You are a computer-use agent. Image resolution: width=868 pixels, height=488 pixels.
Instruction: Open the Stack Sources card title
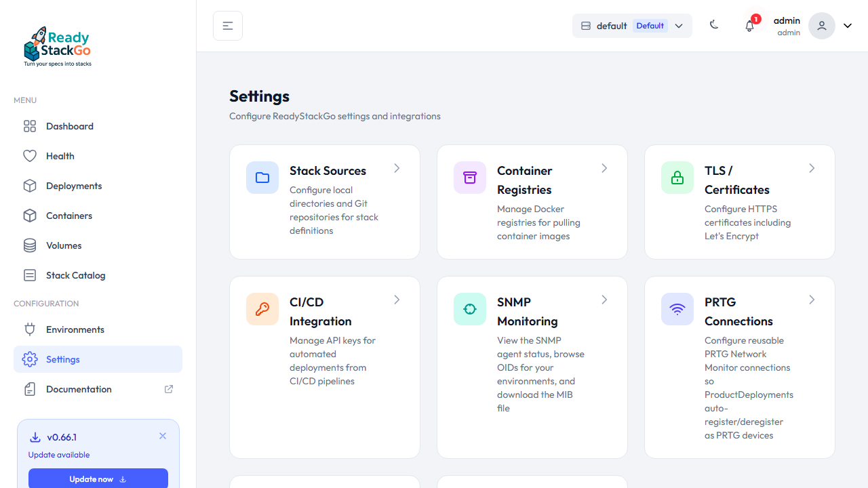tap(328, 171)
